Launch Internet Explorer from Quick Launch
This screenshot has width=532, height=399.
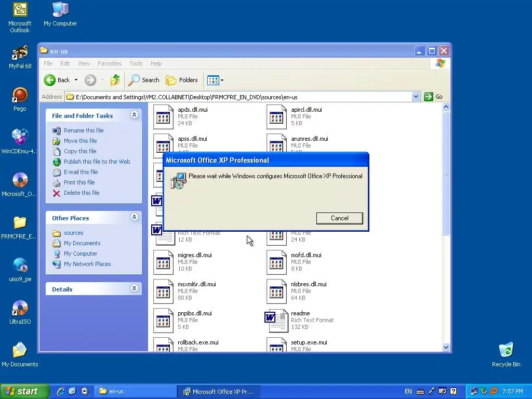[x=61, y=391]
